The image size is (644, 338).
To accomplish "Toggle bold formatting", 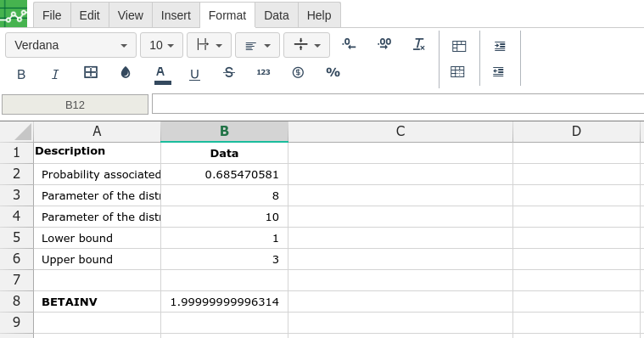I will tap(21, 74).
